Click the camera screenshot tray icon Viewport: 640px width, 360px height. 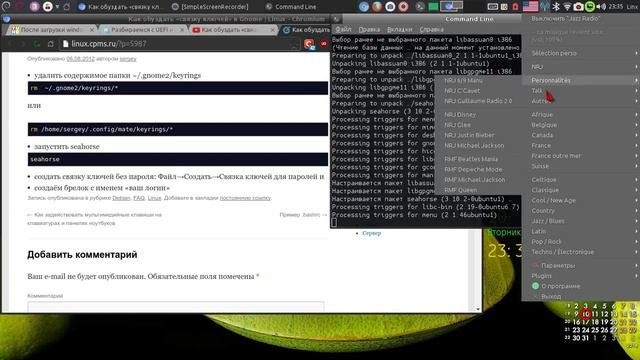[578, 6]
